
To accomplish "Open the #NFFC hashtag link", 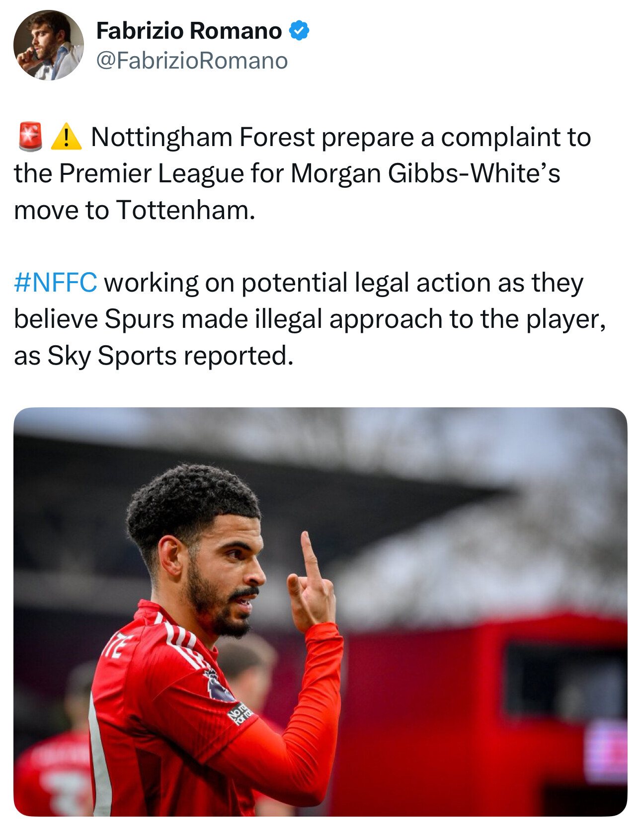I will 56,283.
